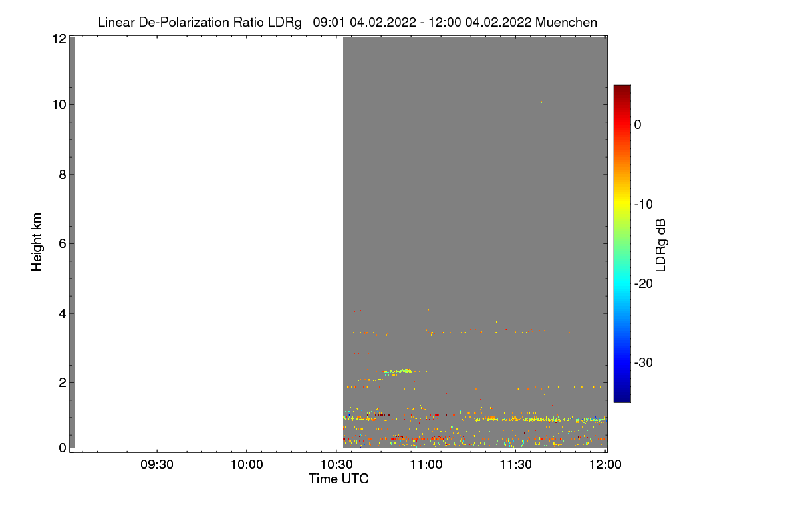Click the station name 'Muenchen' in title
The width and height of the screenshot is (798, 532).
click(566, 22)
